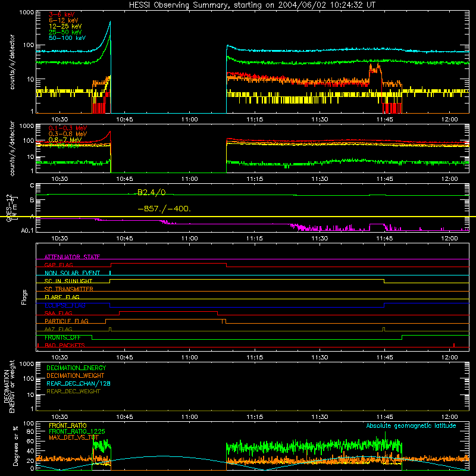Click the SAA_FLAG raised segment
Image resolution: width=476 pixels, height=476 pixels.
coord(168,312)
